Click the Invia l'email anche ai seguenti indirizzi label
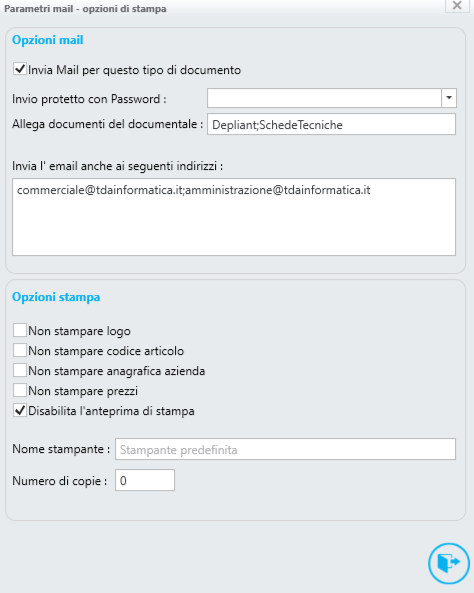 pos(117,166)
